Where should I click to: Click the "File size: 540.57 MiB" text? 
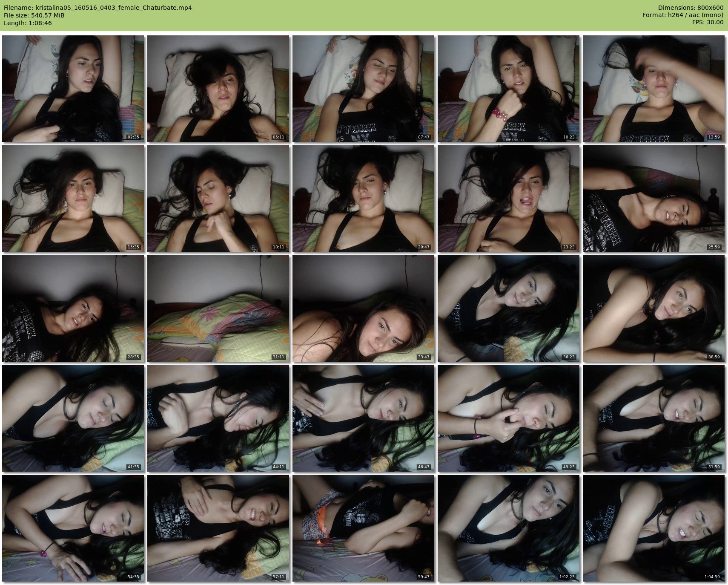pyautogui.click(x=34, y=15)
